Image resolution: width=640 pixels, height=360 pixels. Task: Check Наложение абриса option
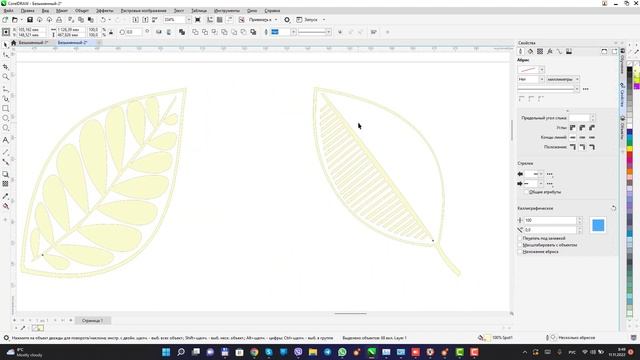coord(520,252)
